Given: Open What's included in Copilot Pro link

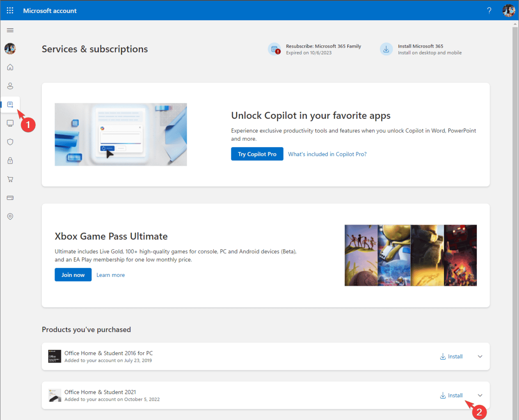Looking at the screenshot, I should pyautogui.click(x=327, y=154).
